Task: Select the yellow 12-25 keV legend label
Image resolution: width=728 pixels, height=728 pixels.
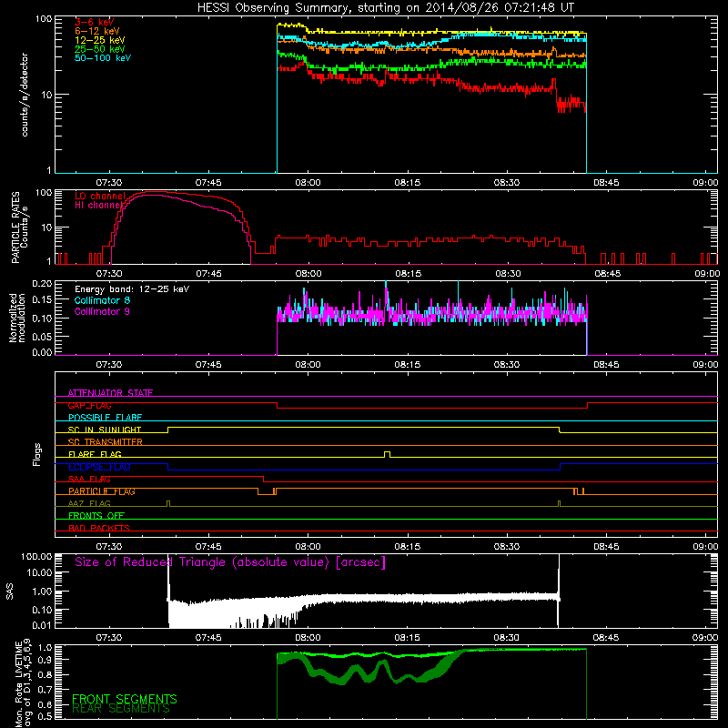Action: click(x=100, y=40)
